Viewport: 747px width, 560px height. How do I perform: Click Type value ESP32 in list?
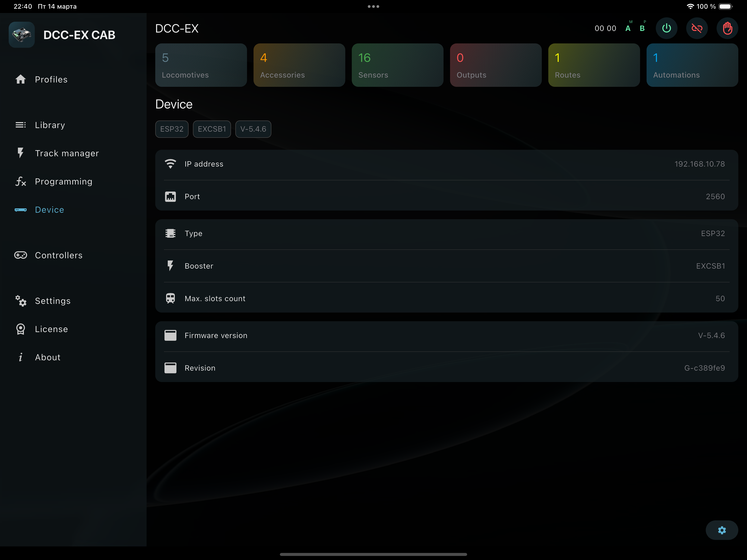[x=713, y=233]
